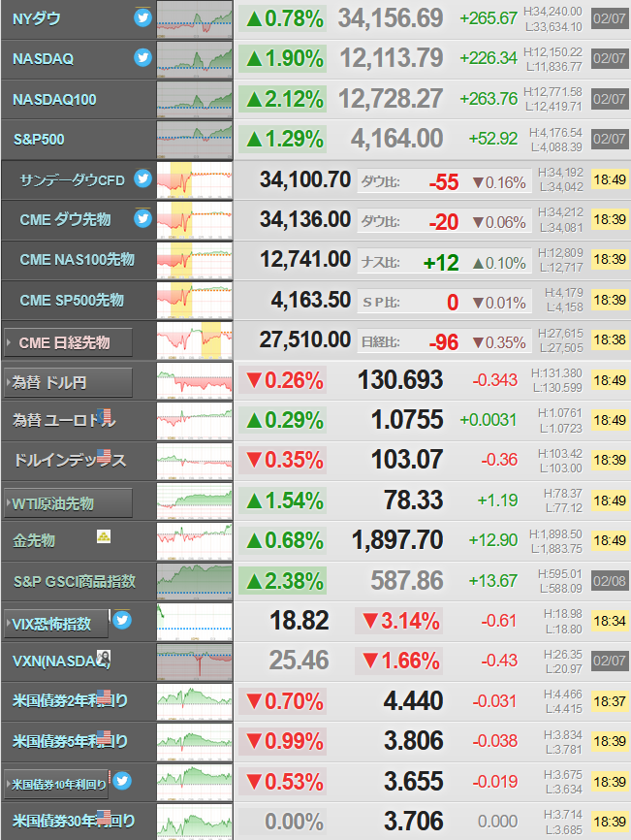Expand the WTI原油先物 button

click(68, 503)
